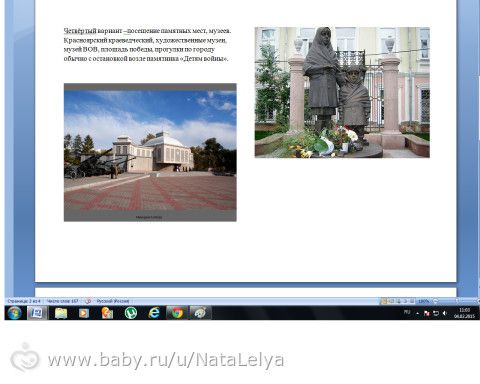This screenshot has height=384, width=480.
Task: Open the uTorrent taskbar icon
Action: [131, 313]
